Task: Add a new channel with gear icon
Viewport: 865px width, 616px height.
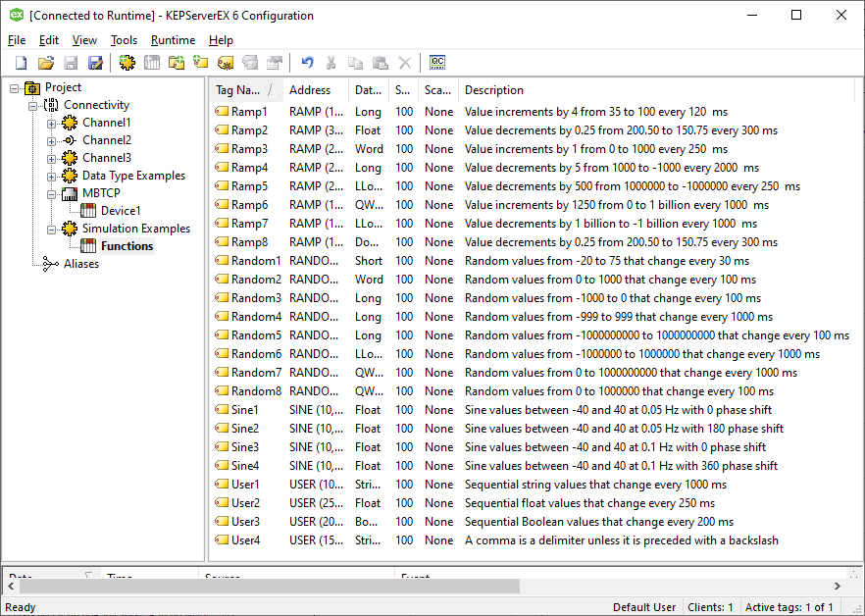Action: click(127, 63)
